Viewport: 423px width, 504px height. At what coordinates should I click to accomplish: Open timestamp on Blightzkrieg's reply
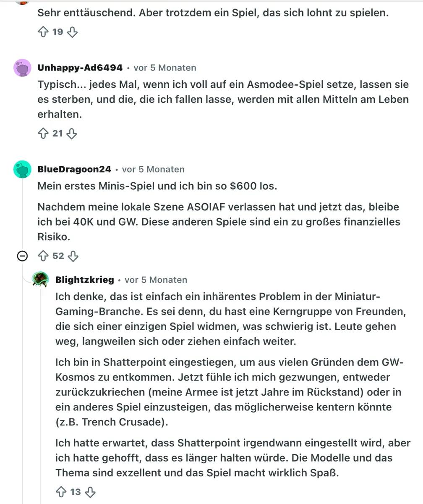click(156, 280)
